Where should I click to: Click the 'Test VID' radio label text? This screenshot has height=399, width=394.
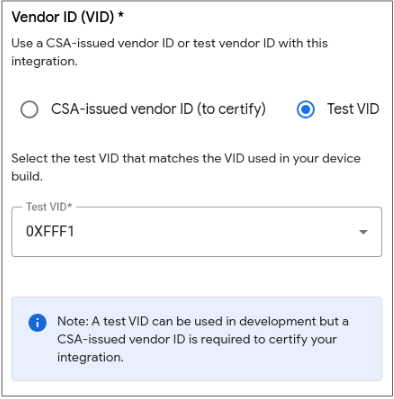click(353, 109)
